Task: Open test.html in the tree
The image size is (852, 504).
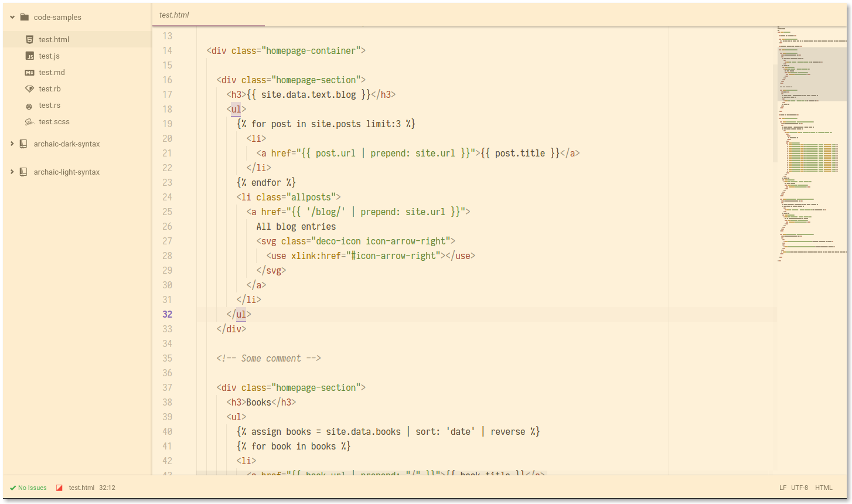Action: (54, 39)
